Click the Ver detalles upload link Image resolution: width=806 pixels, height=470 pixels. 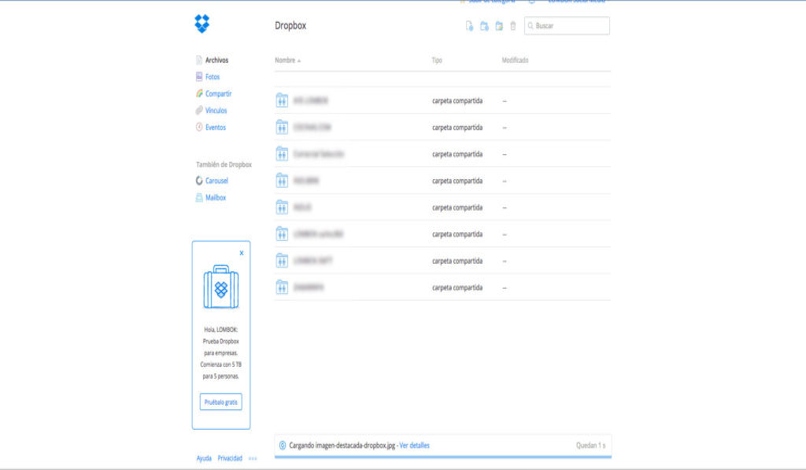414,445
